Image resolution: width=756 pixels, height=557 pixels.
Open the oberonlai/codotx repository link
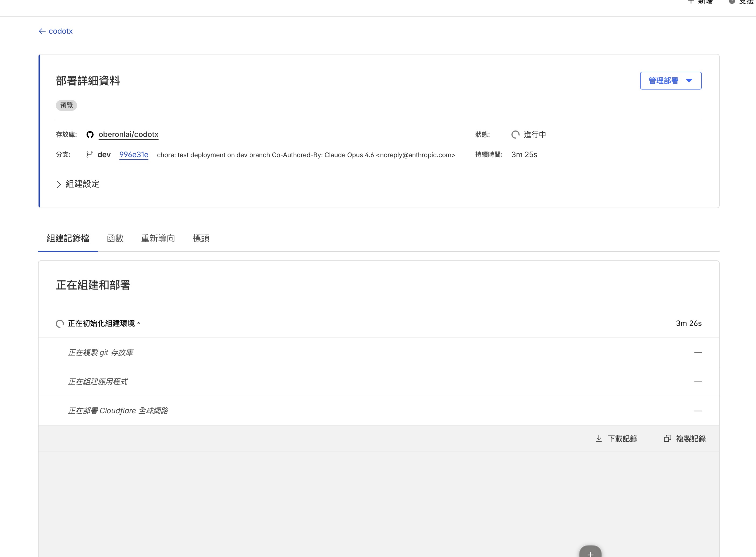click(128, 135)
